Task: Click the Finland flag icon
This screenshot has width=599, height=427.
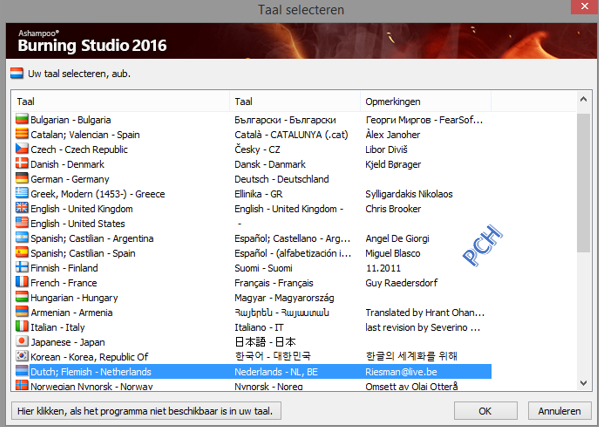Action: pyautogui.click(x=22, y=267)
